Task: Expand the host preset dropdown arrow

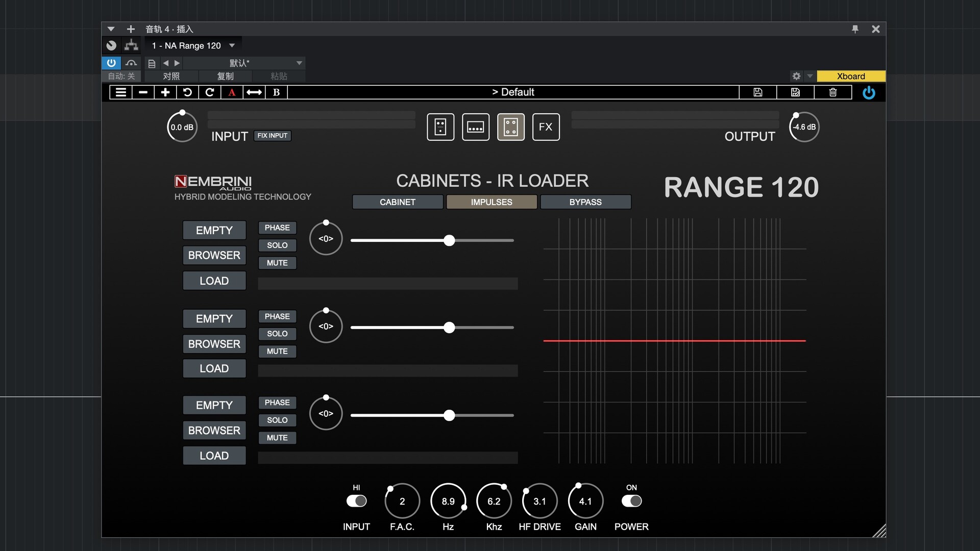Action: point(299,63)
